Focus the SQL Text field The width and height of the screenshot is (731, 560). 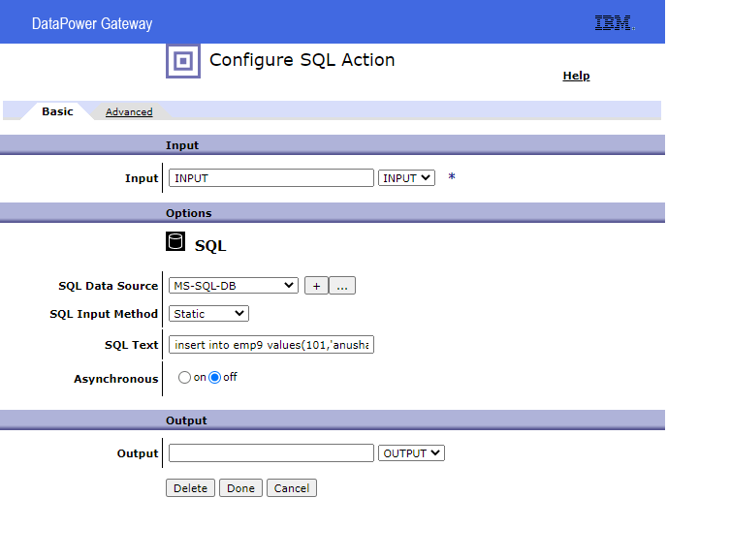tap(271, 345)
